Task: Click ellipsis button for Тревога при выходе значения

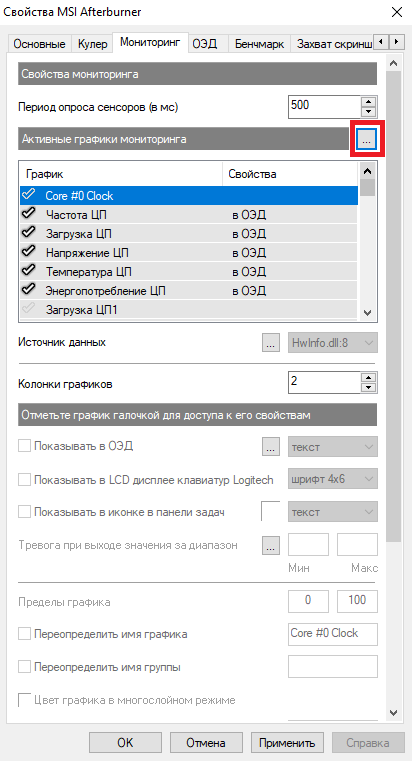Action: pyautogui.click(x=271, y=545)
